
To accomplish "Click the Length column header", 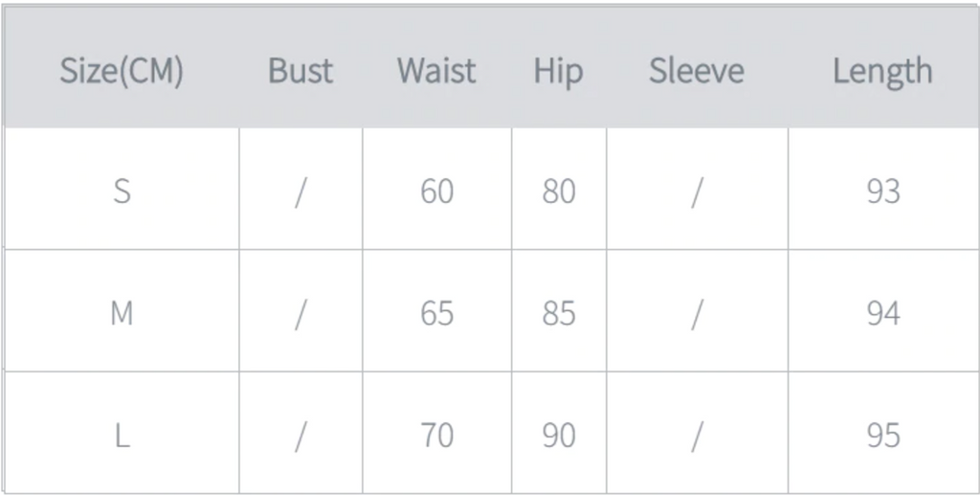I will pos(882,71).
